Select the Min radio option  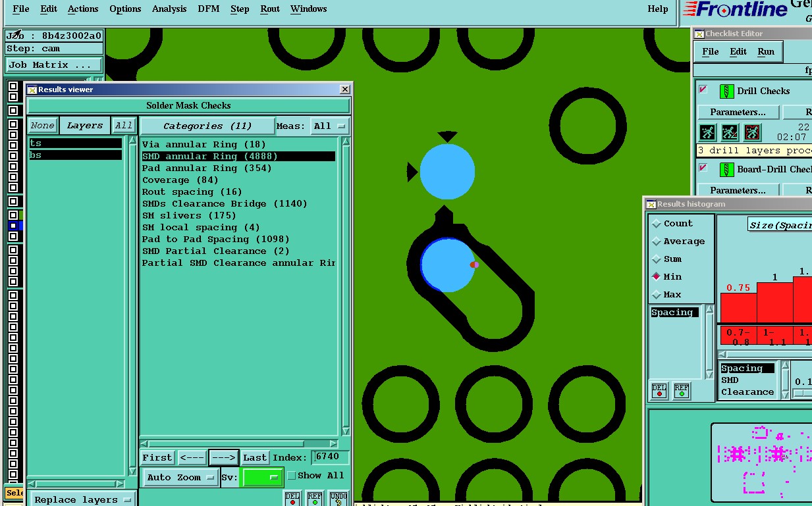[x=656, y=277]
